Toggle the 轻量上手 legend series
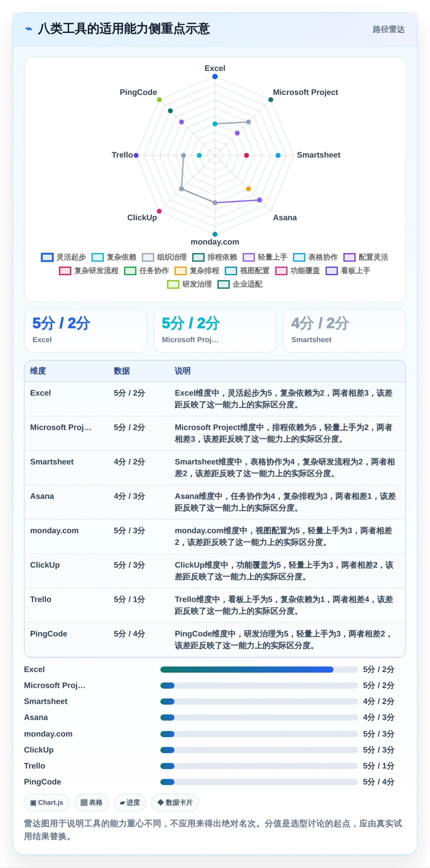 click(265, 257)
